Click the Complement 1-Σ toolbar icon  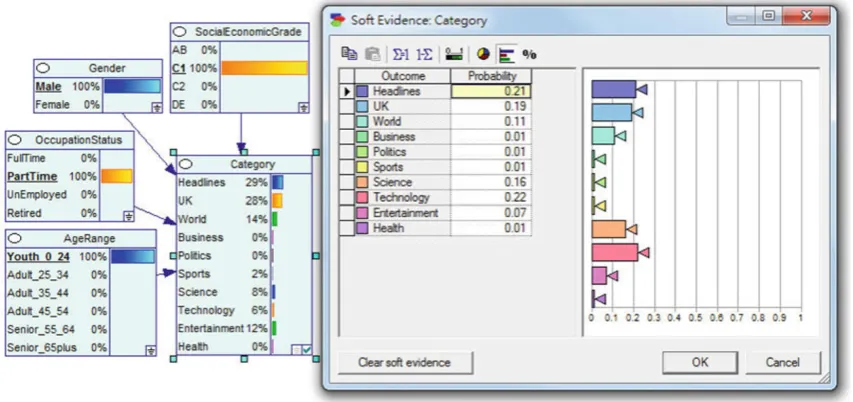pyautogui.click(x=424, y=54)
